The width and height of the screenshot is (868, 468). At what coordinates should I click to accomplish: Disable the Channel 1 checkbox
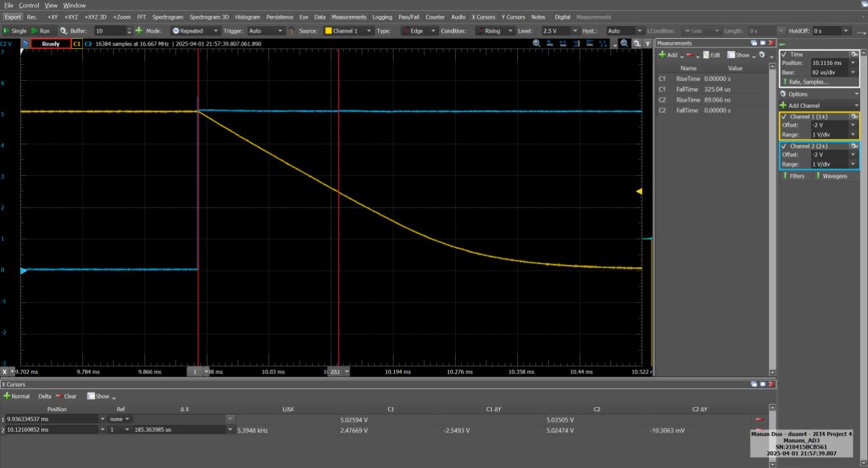[x=783, y=115]
